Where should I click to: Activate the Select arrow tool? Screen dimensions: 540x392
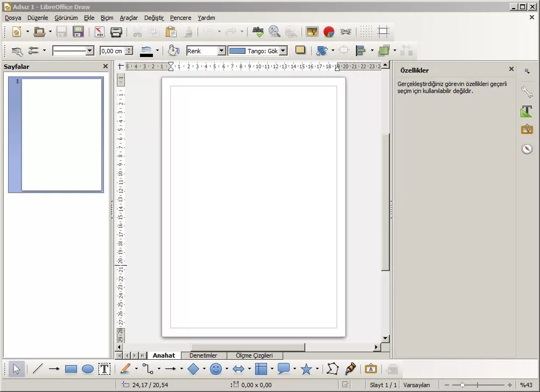point(17,369)
